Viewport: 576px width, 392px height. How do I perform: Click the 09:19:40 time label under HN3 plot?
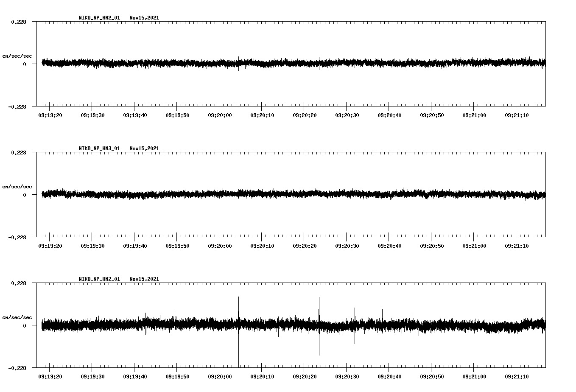pos(135,246)
